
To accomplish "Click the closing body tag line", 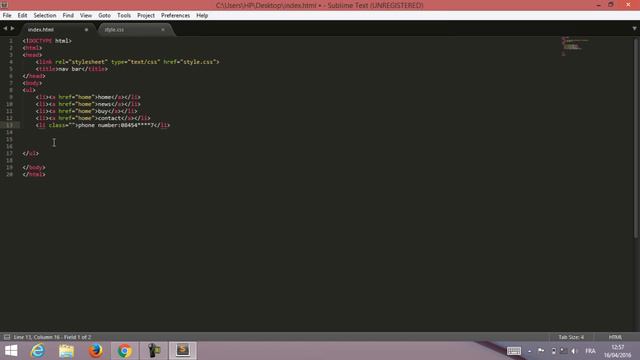I will coord(34,167).
